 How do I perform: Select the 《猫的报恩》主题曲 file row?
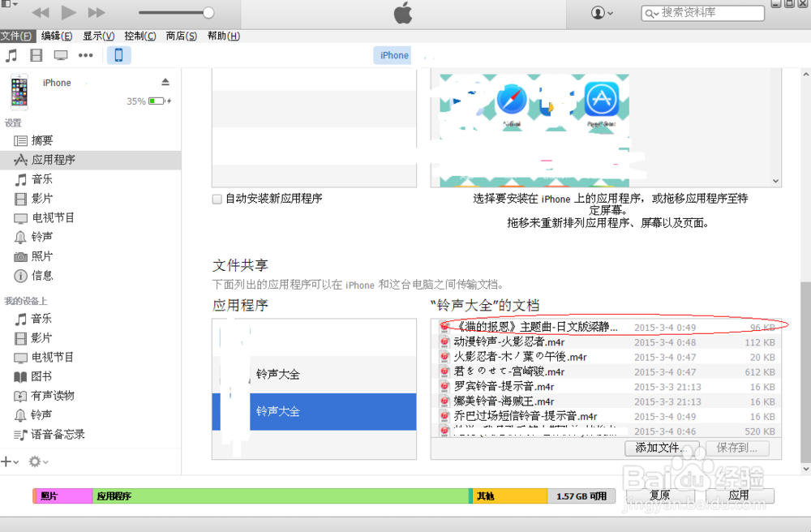(606, 327)
